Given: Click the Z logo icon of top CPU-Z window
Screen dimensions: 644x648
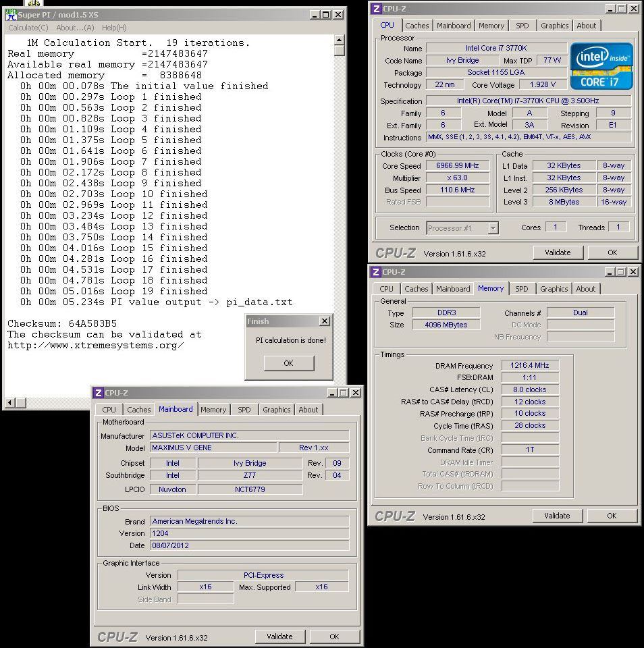Looking at the screenshot, I should (x=376, y=9).
